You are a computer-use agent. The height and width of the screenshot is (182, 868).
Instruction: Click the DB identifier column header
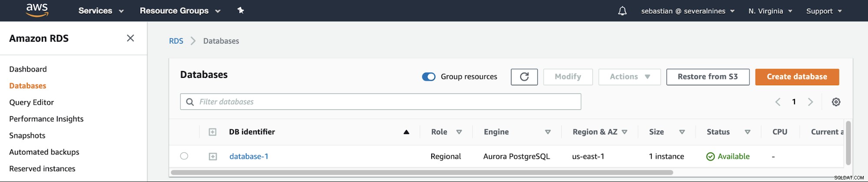tap(252, 132)
